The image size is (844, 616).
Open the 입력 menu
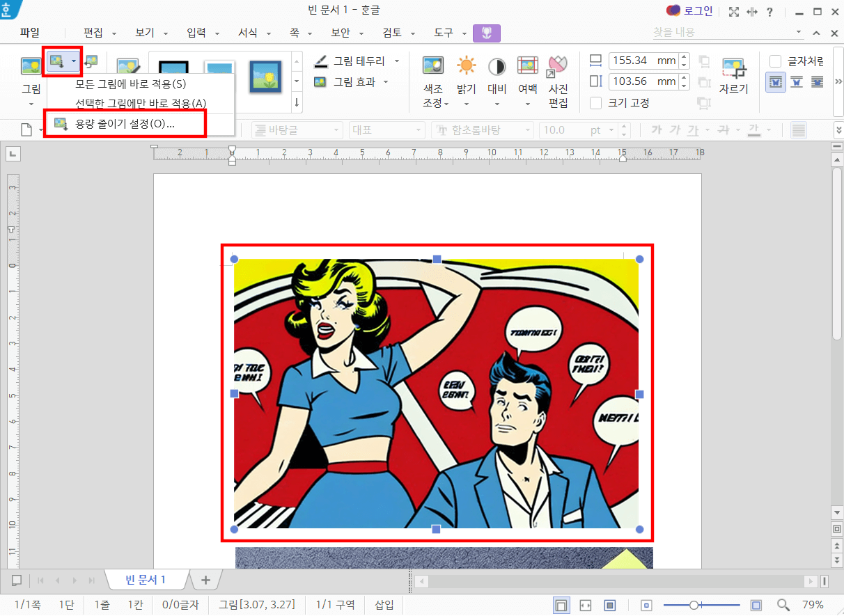(197, 33)
